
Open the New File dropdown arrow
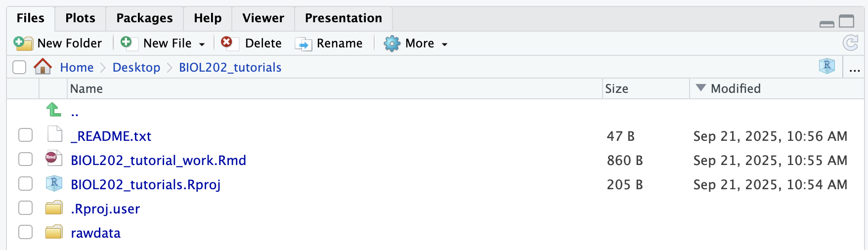point(202,44)
